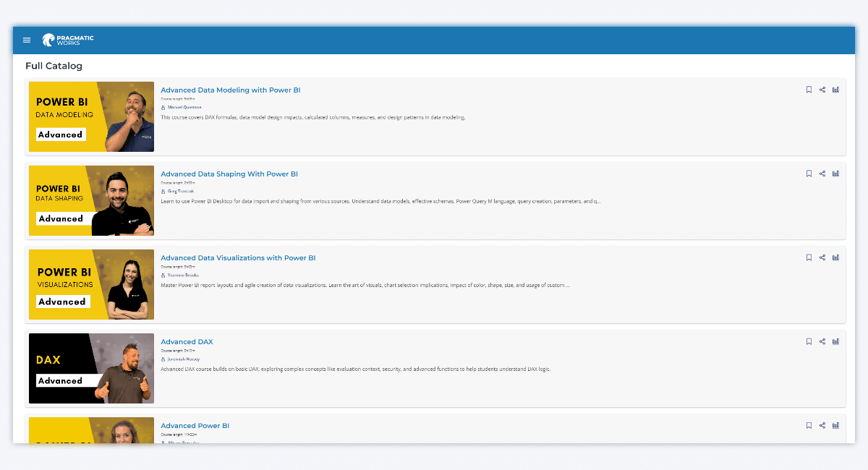View instructor Yasmine Brooks' profile
868x470 pixels.
182,275
